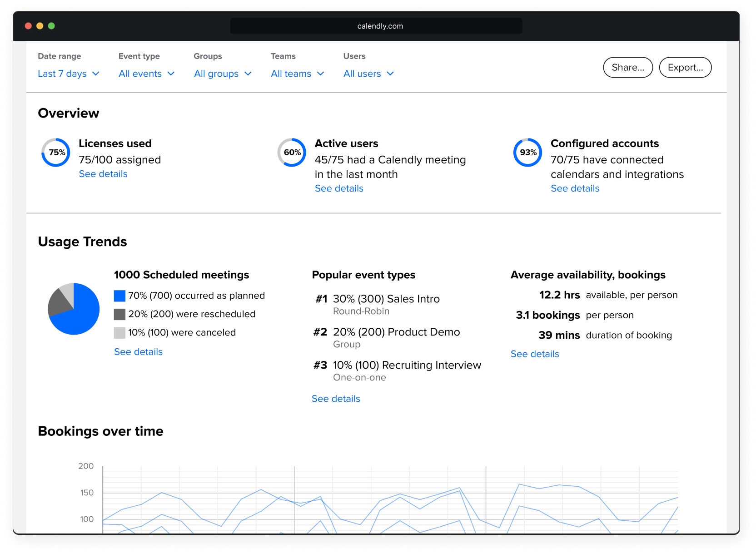Click the 75% Licenses used progress ring
Viewport: 756px width, 553px height.
56,153
